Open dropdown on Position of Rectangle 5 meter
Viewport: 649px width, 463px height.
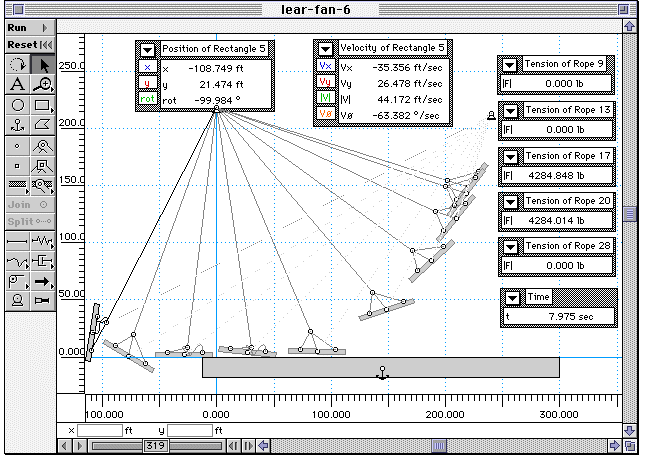pyautogui.click(x=146, y=49)
